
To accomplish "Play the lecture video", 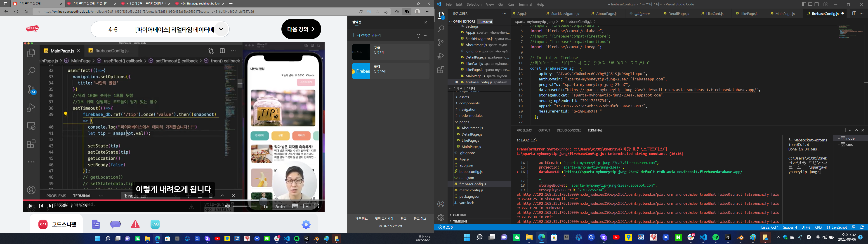I will coord(30,206).
